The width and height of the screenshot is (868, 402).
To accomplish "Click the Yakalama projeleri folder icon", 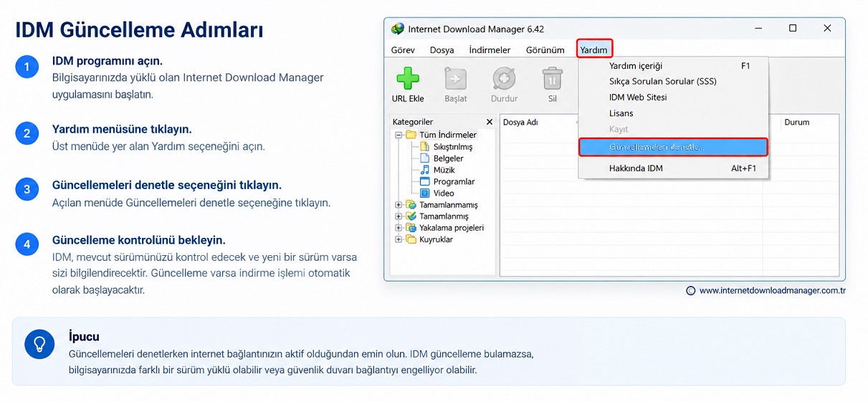I will (x=411, y=228).
